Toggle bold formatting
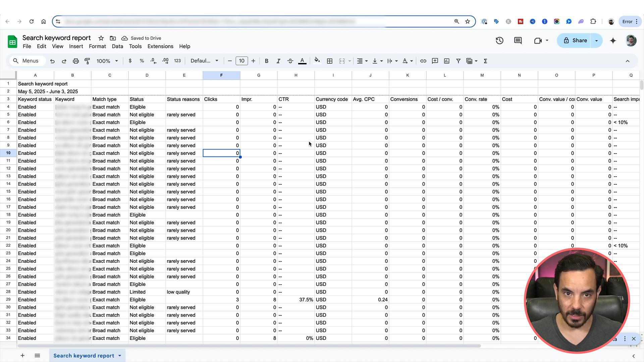 click(x=267, y=61)
